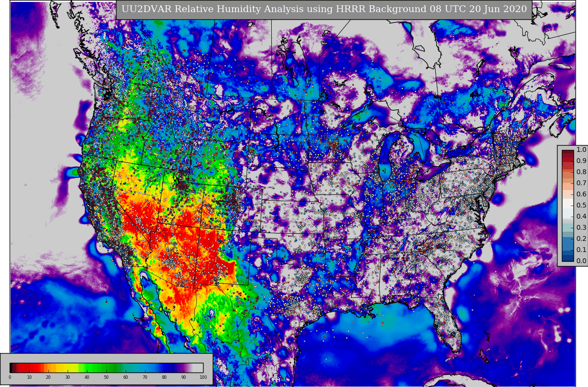Click the "0.8" label on vertical colorbar
This screenshot has height=387, width=588.
point(581,172)
